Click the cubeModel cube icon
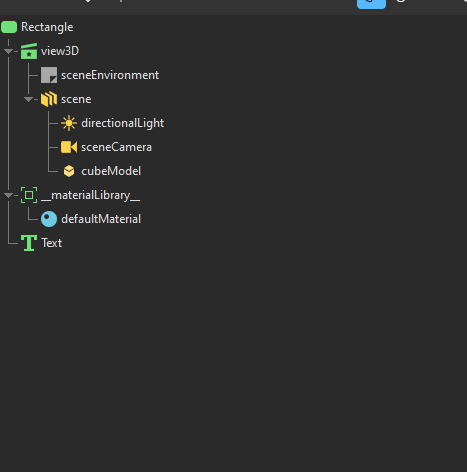Image resolution: width=467 pixels, height=472 pixels. 69,171
